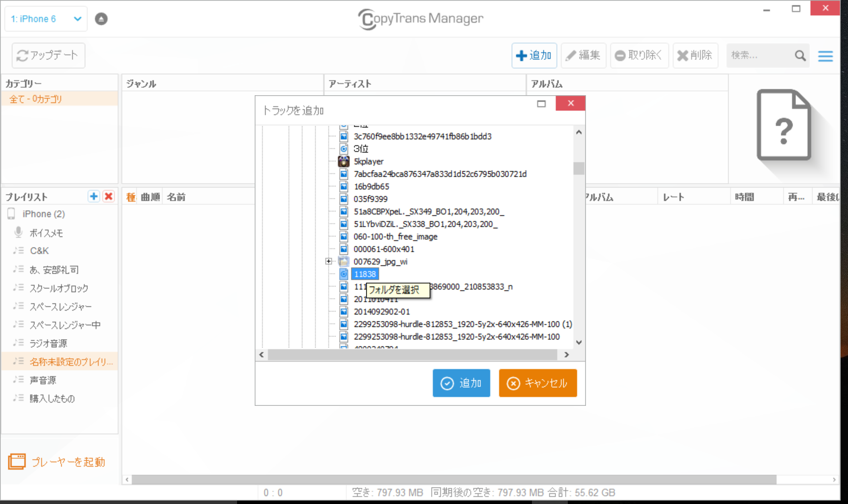Click dialog horizontal scrollbar right arrow
The height and width of the screenshot is (504, 848).
click(566, 354)
